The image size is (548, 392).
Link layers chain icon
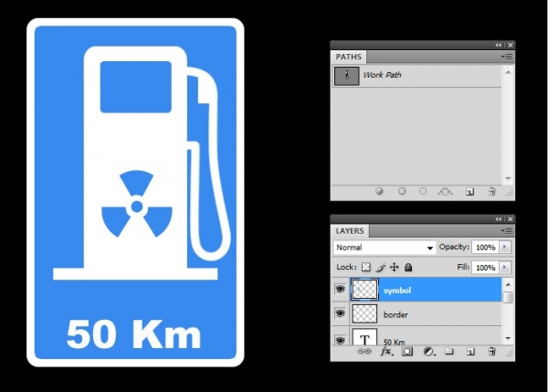click(x=364, y=351)
